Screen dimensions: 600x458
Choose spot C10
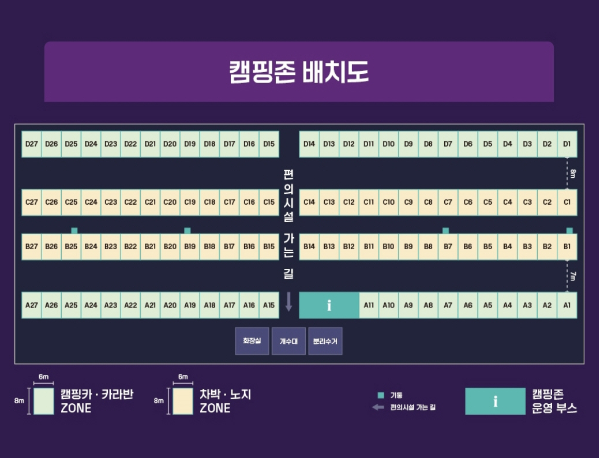[x=388, y=202]
